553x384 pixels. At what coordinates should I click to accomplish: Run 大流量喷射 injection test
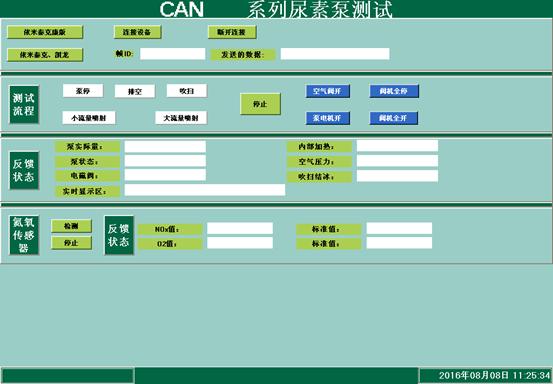(181, 118)
